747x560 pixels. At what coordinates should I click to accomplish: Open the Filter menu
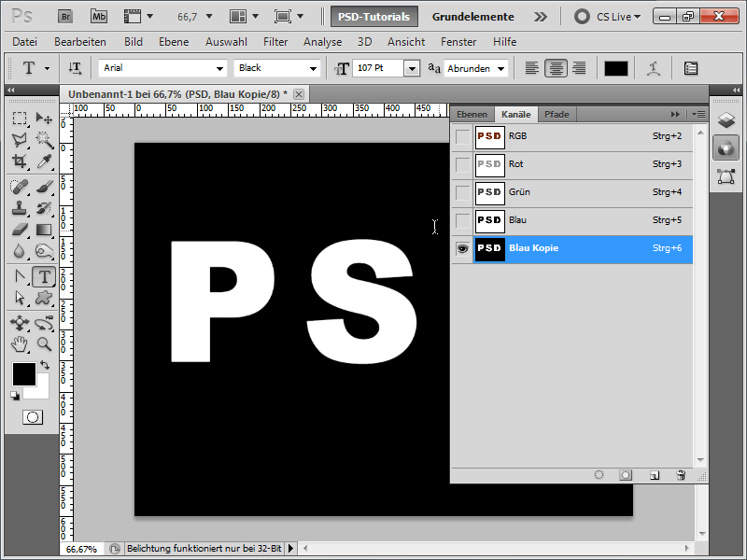[275, 42]
